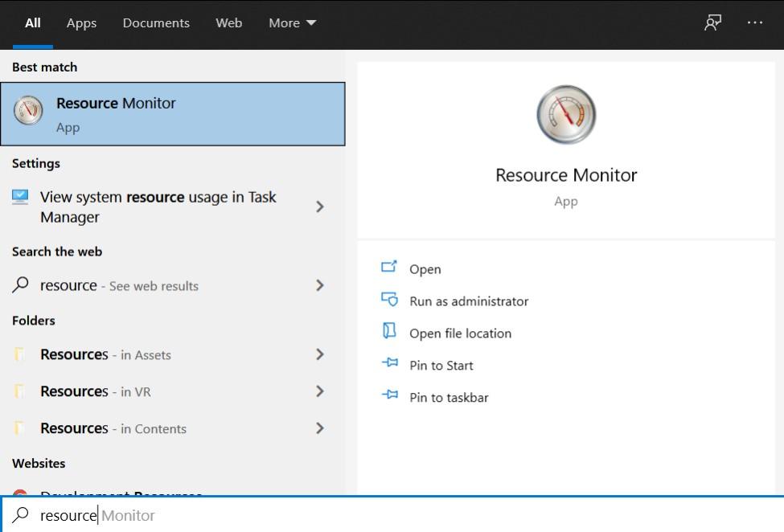This screenshot has height=532, width=784.
Task: Click the feedback person icon in top bar
Action: pos(712,23)
